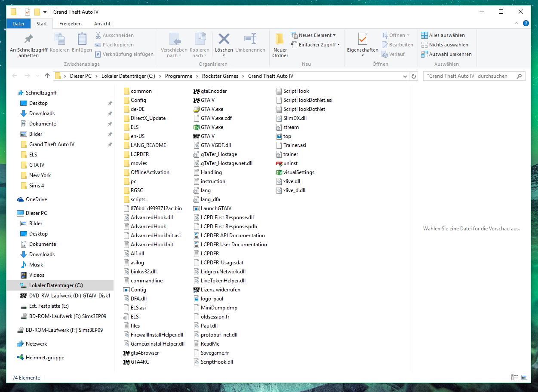The height and width of the screenshot is (392, 538).
Task: Switch to large thumbnails view icon
Action: coord(524,377)
